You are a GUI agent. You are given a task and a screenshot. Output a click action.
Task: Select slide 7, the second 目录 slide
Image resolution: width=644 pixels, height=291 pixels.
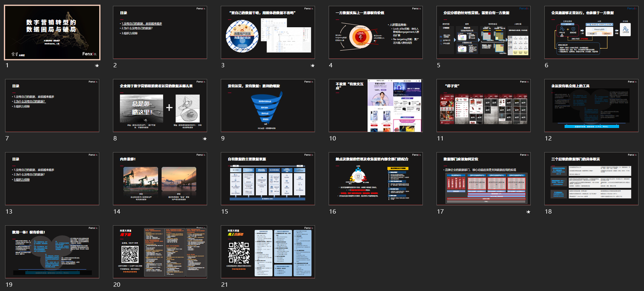tap(52, 105)
